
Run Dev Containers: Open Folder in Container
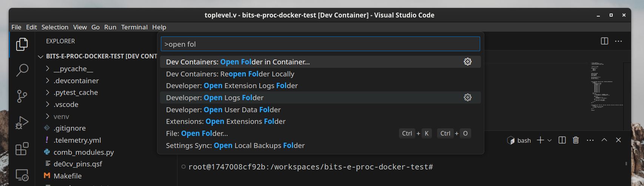[320, 62]
